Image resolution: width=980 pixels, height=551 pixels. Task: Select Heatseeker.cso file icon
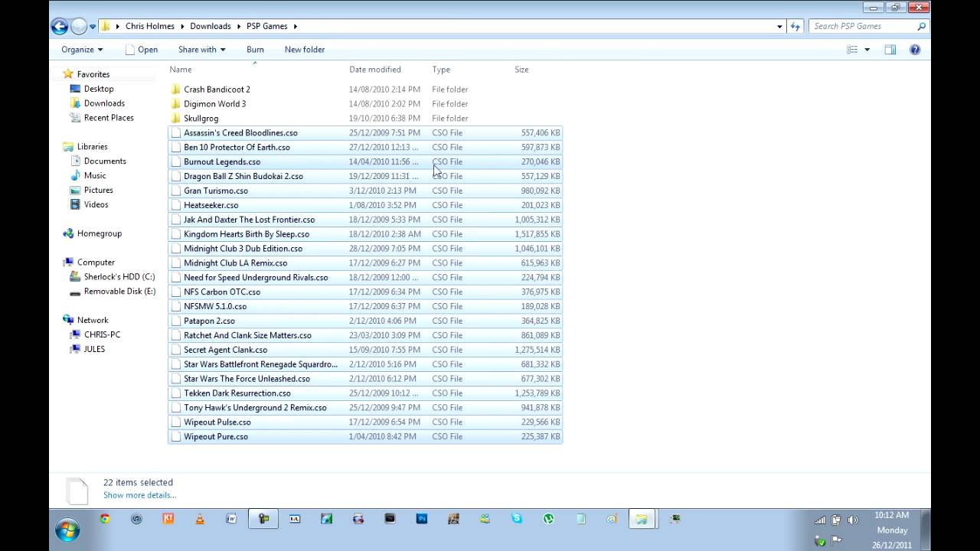pos(175,205)
